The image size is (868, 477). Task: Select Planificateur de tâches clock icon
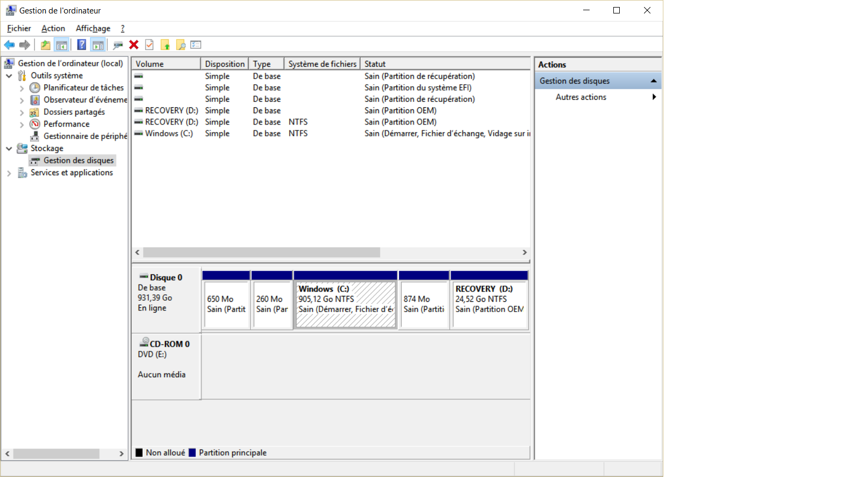[35, 87]
